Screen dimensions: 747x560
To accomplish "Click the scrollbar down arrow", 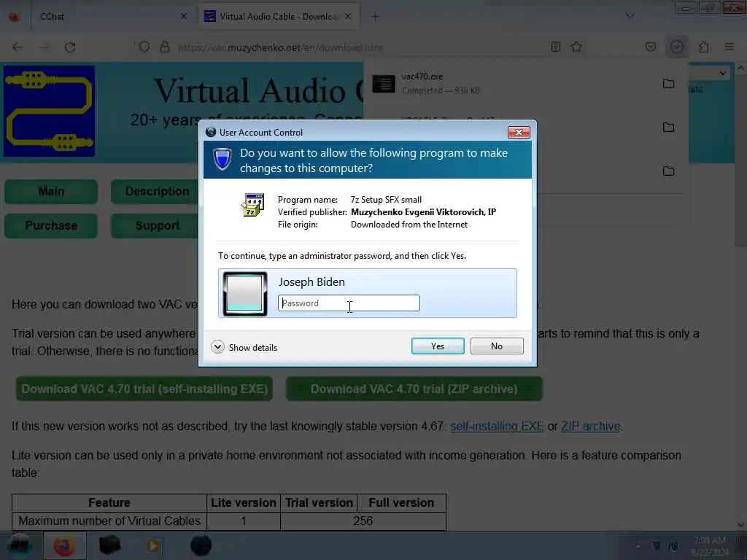I will [741, 525].
